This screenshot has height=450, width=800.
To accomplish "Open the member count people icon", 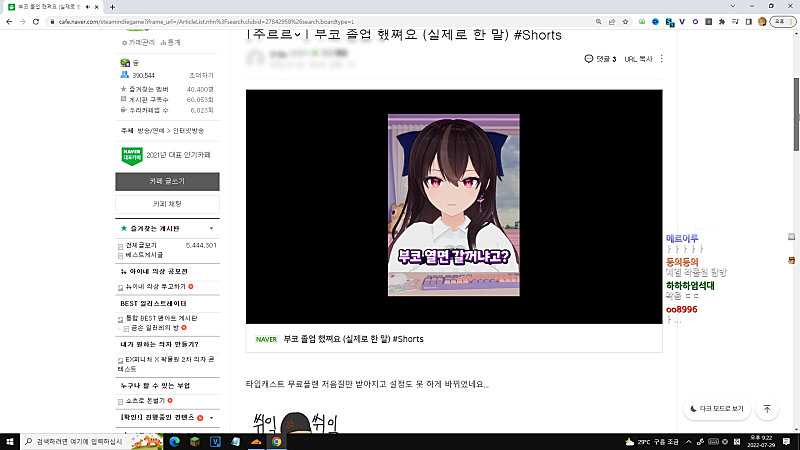I will [124, 75].
